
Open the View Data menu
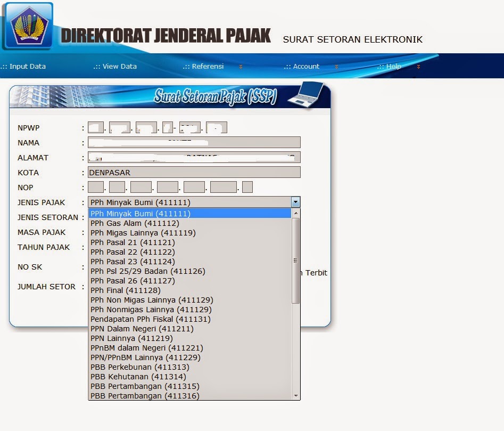(x=115, y=66)
